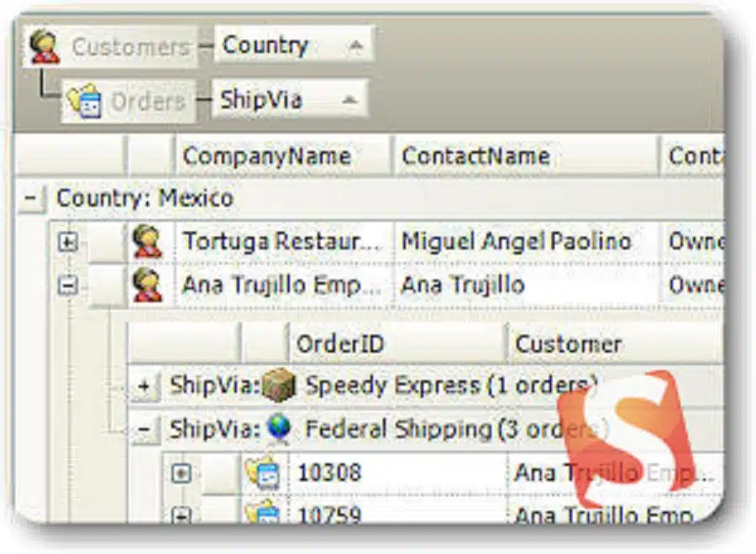The height and width of the screenshot is (554, 756).
Task: Click the row selector of Ana Trujillo row
Action: tap(107, 285)
